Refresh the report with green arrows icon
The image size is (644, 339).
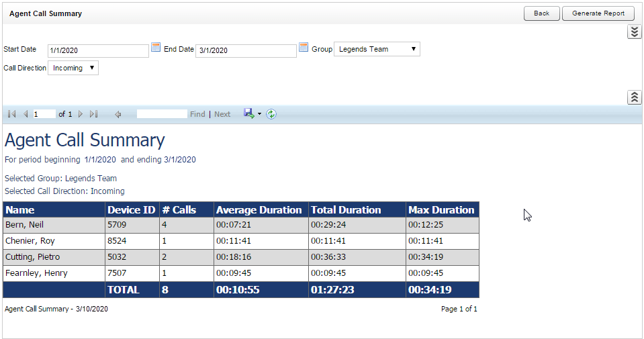click(x=271, y=114)
